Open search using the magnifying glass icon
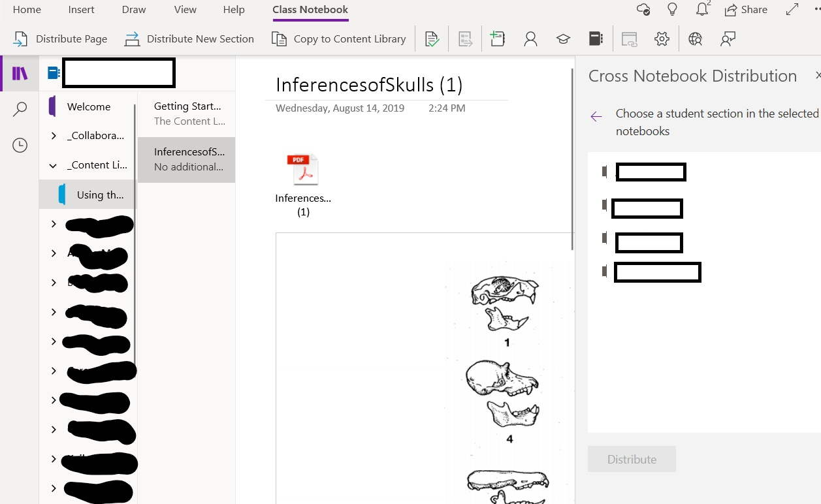Image resolution: width=821 pixels, height=504 pixels. point(20,109)
